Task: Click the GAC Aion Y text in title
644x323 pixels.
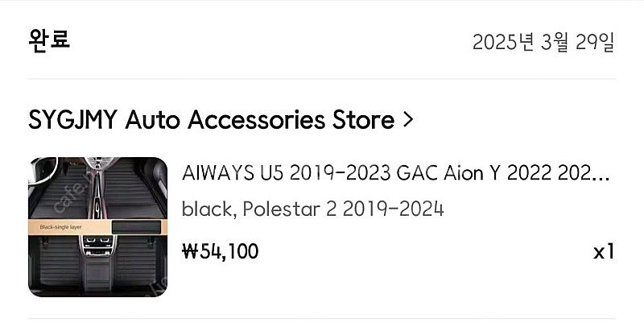Action: tap(449, 173)
